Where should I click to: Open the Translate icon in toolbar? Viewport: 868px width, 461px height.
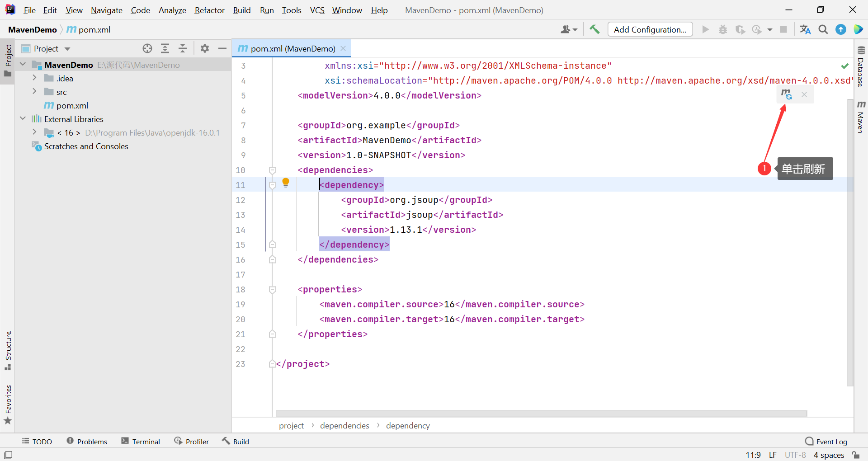(805, 29)
